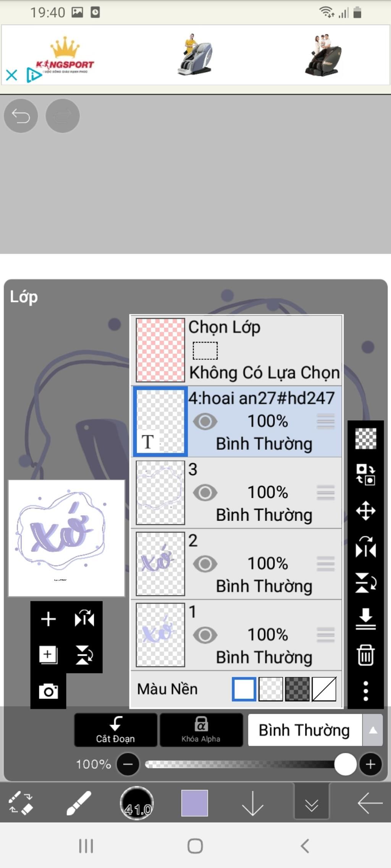Choose the white Màu Nền background swatch
Viewport: 391px width, 868px height.
pos(244,689)
